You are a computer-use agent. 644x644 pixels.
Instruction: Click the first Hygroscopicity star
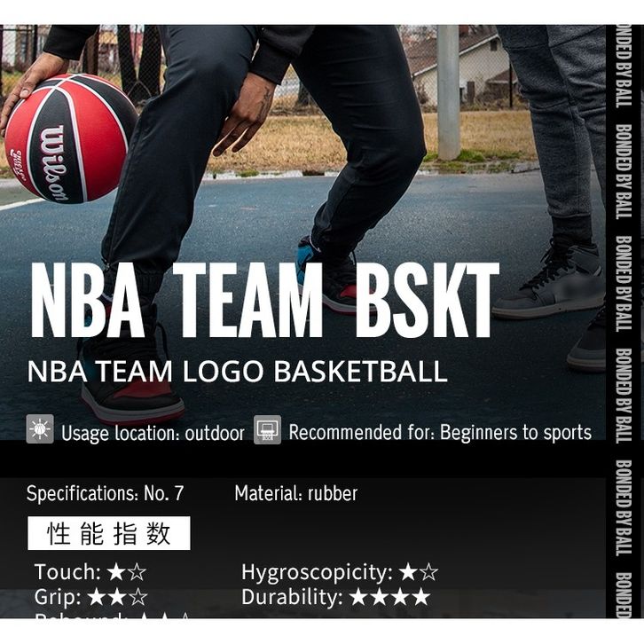pyautogui.click(x=408, y=572)
